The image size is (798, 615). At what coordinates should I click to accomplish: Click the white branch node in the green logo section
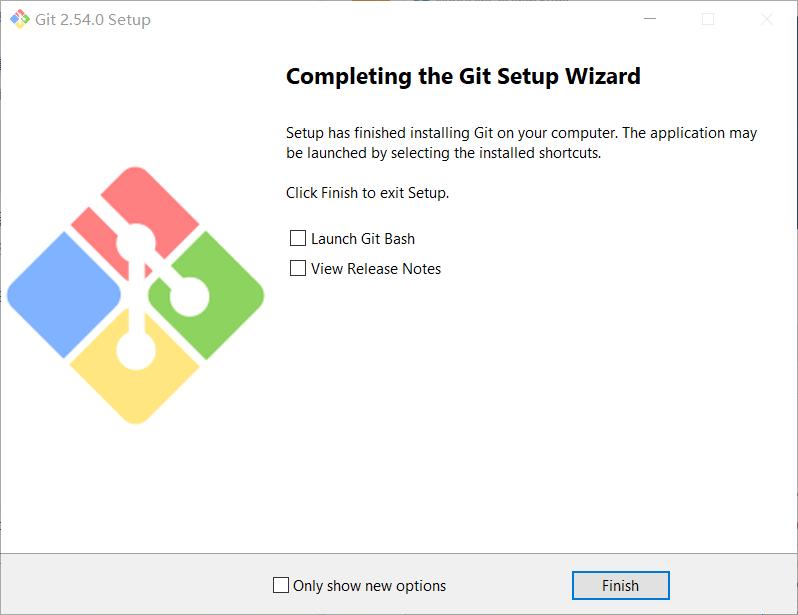coord(189,297)
